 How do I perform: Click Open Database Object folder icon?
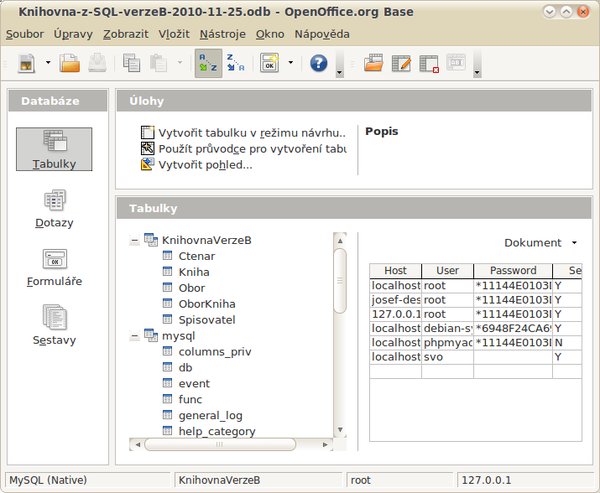[x=373, y=63]
